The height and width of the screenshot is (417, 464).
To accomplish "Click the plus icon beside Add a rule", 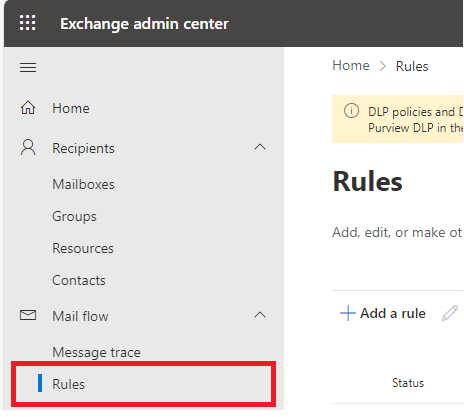I will coord(348,313).
